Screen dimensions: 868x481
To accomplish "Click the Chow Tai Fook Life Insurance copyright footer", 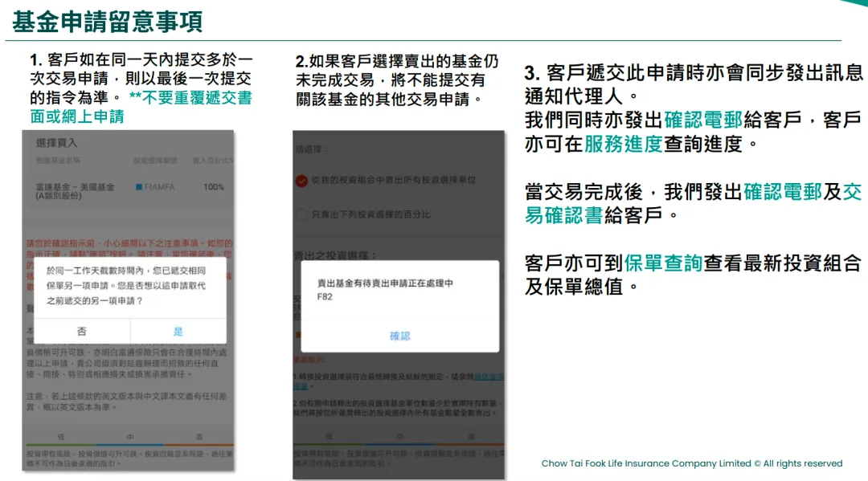I will (x=692, y=463).
